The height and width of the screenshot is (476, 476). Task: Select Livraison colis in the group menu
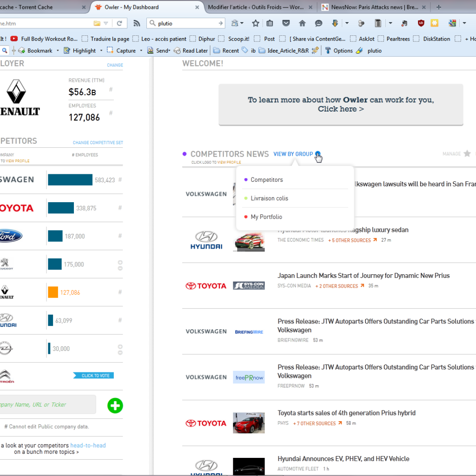point(295,198)
